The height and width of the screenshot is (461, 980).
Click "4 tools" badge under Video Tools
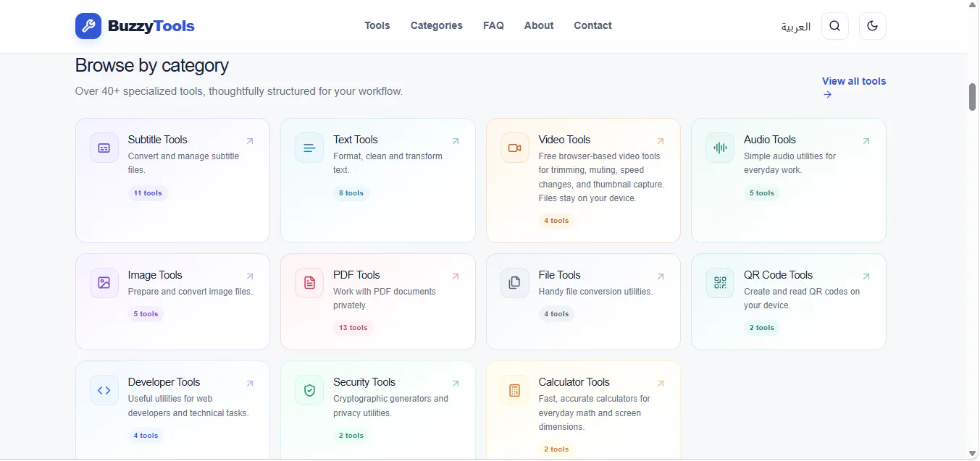[556, 221]
